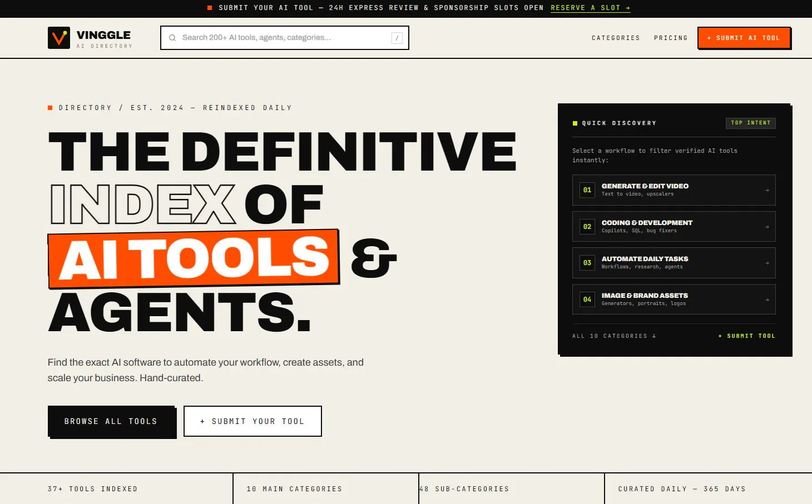Viewport: 812px width, 504px height.
Task: Click the 48 Sub-Categories stat
Action: [464, 489]
